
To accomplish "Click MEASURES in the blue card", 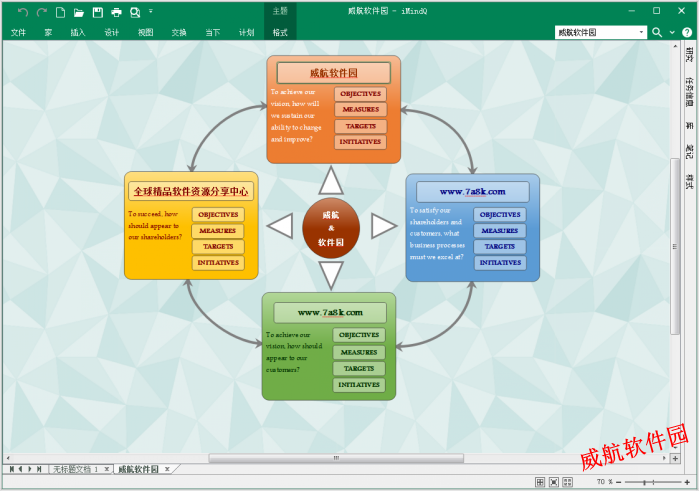I will coord(500,231).
